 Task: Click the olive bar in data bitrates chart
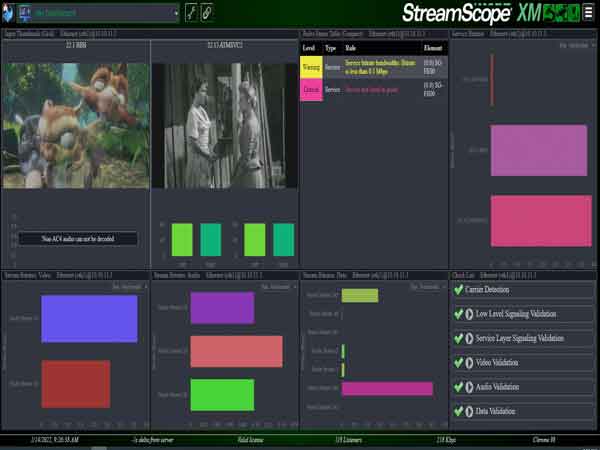360,295
